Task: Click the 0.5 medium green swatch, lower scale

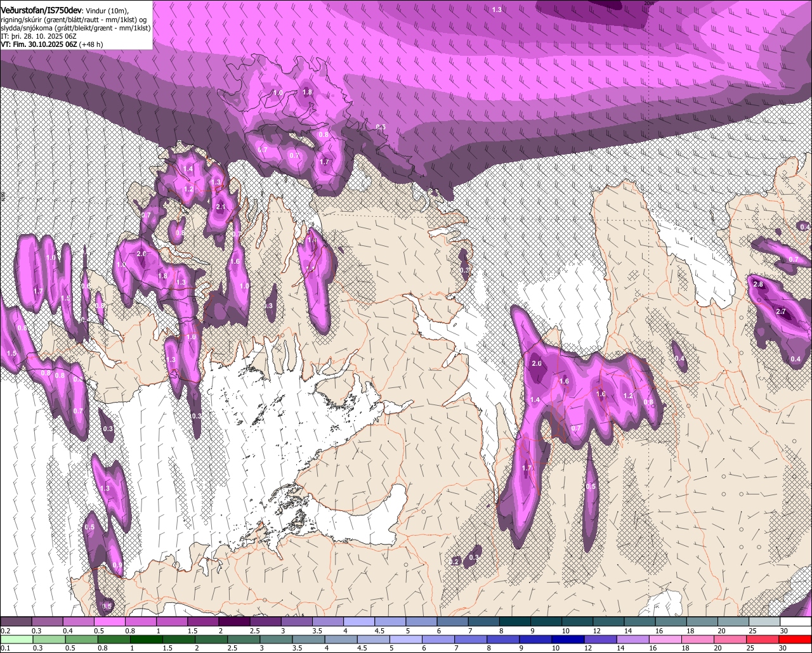Action: tap(81, 640)
